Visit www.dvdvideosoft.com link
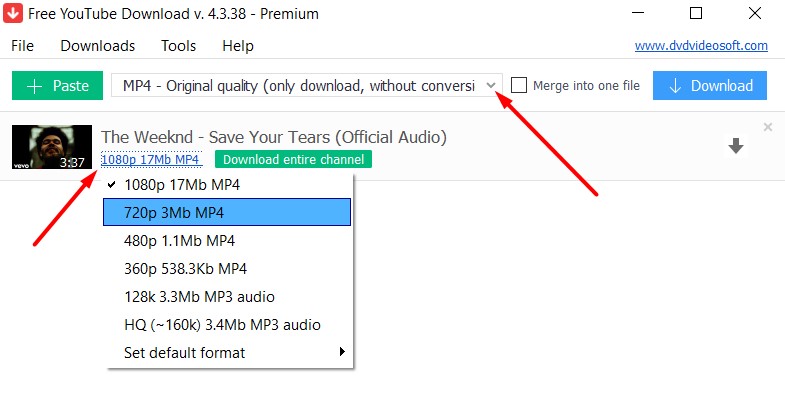 701,46
